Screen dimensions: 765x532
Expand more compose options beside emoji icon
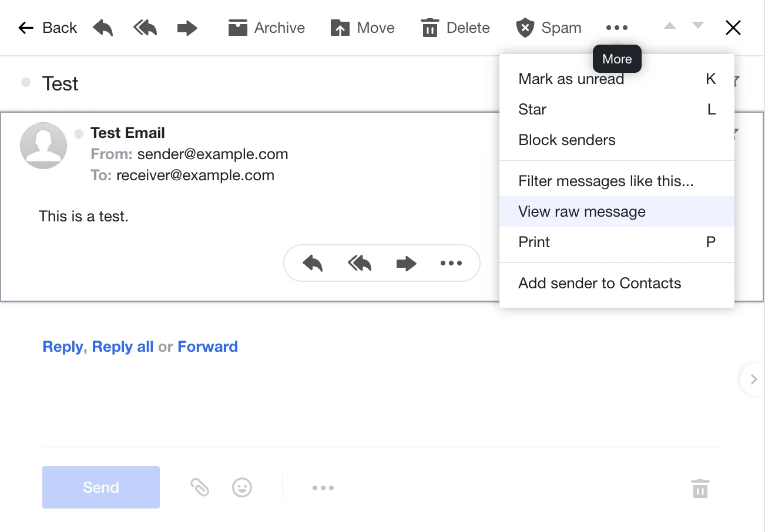(323, 487)
